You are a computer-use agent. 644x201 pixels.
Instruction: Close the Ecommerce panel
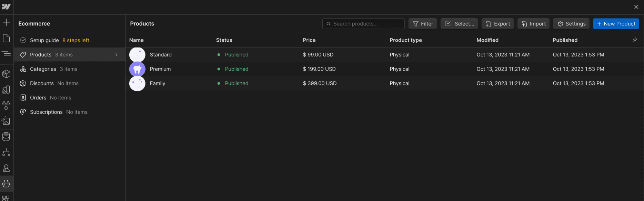point(636,7)
